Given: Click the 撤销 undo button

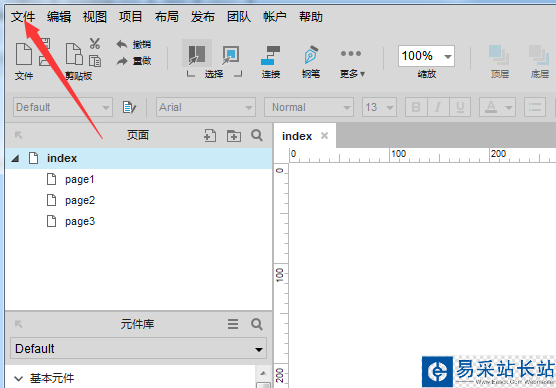Looking at the screenshot, I should [134, 44].
